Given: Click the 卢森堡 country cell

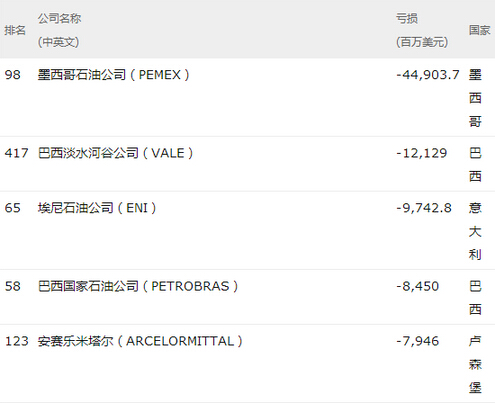Looking at the screenshot, I should tap(475, 364).
